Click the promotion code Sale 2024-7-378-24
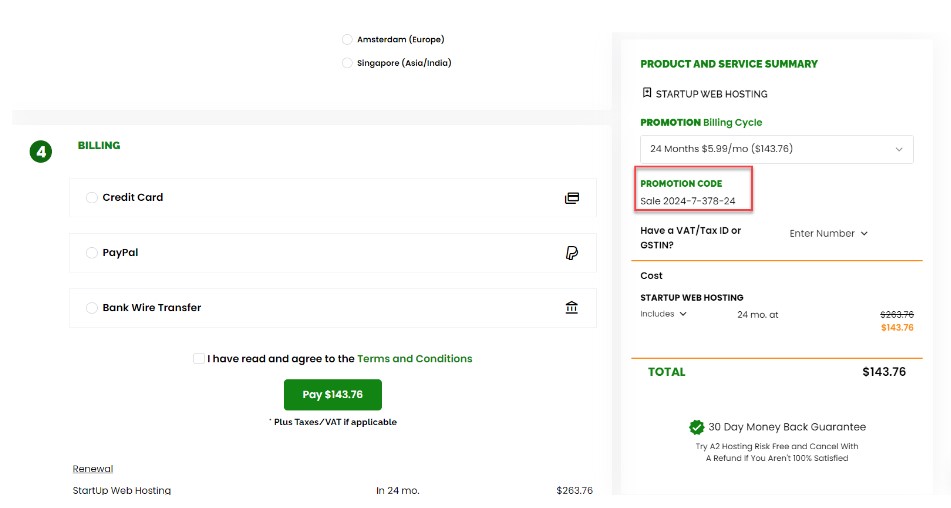 tap(688, 201)
